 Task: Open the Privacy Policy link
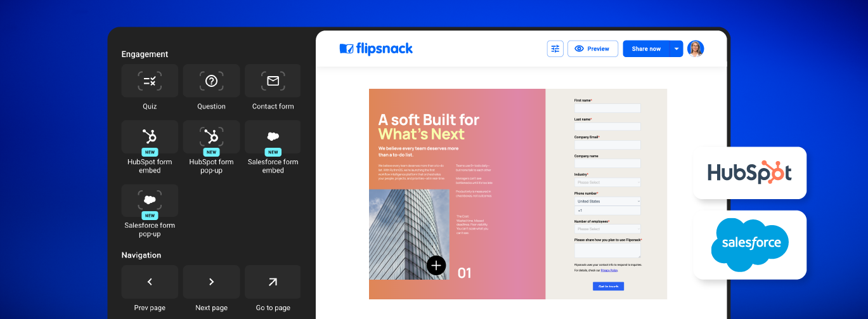point(609,270)
